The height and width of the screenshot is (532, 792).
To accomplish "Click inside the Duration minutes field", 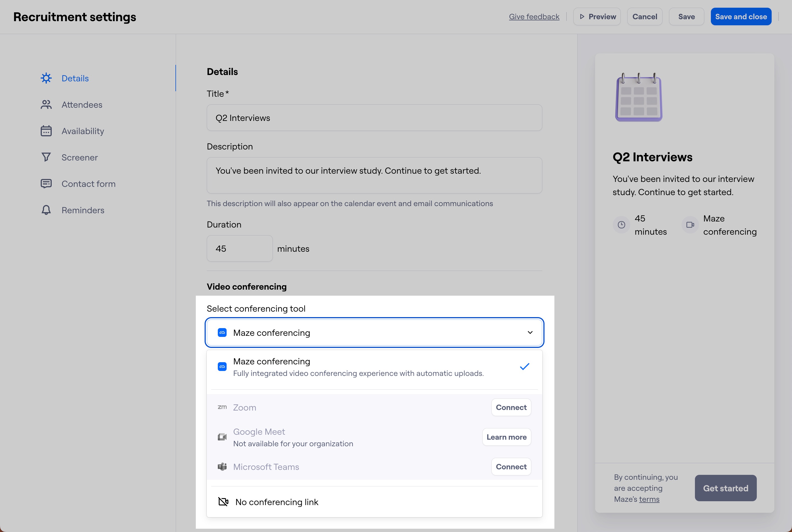I will 239,248.
